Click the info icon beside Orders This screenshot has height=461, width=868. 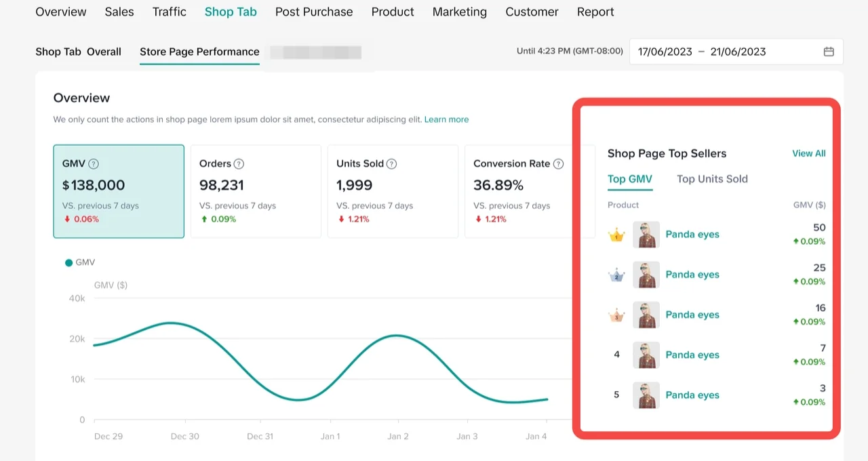tap(239, 163)
